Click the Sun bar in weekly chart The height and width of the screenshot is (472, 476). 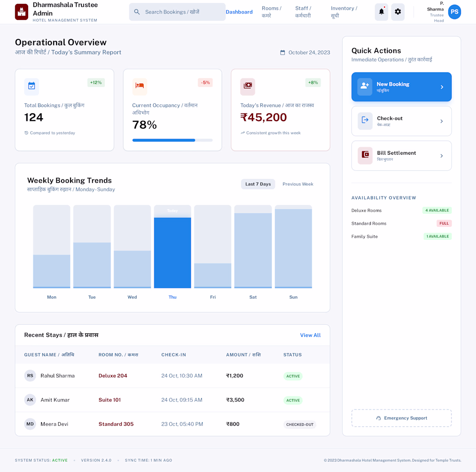tap(293, 249)
